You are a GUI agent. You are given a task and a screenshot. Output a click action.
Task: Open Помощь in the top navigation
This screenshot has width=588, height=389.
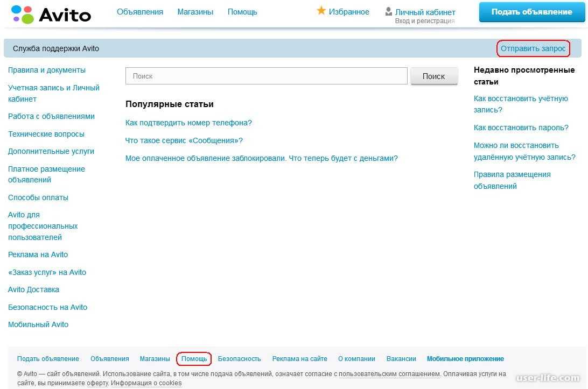[x=242, y=12]
